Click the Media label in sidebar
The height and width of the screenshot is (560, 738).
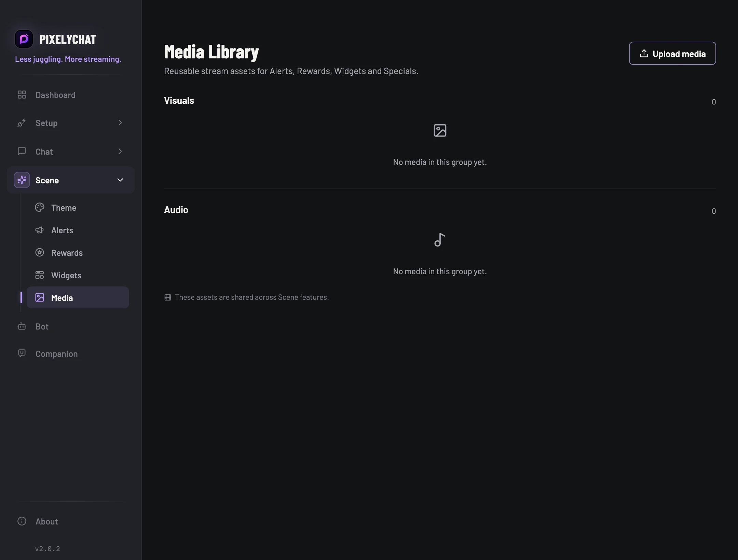[x=62, y=298]
